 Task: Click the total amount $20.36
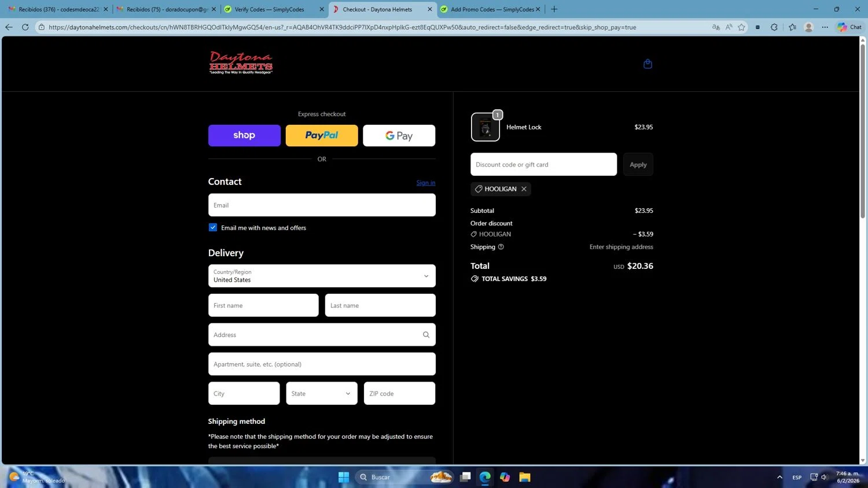click(x=640, y=266)
